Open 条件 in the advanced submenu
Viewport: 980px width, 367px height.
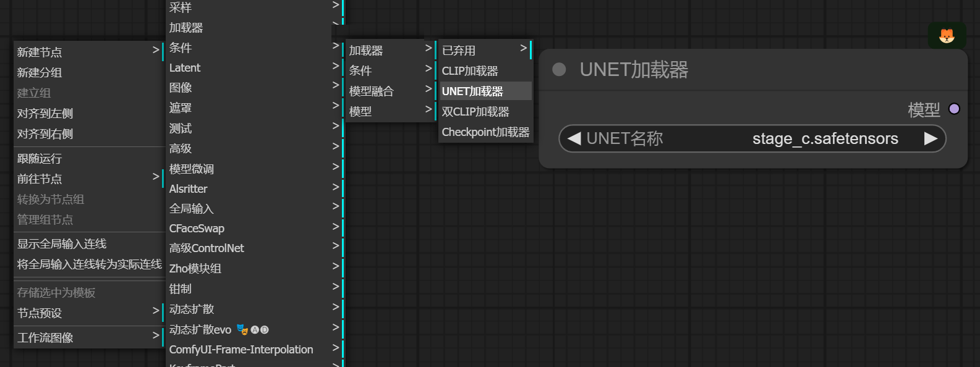pos(391,70)
